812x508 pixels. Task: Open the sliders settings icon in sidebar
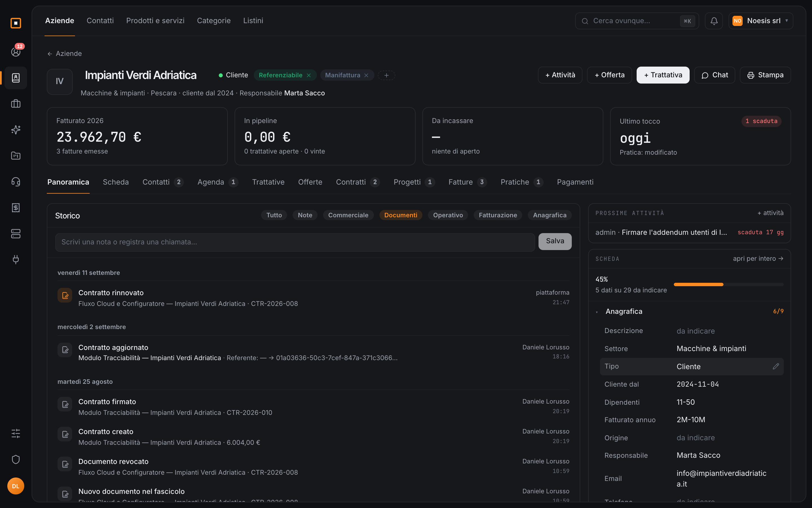click(x=16, y=433)
